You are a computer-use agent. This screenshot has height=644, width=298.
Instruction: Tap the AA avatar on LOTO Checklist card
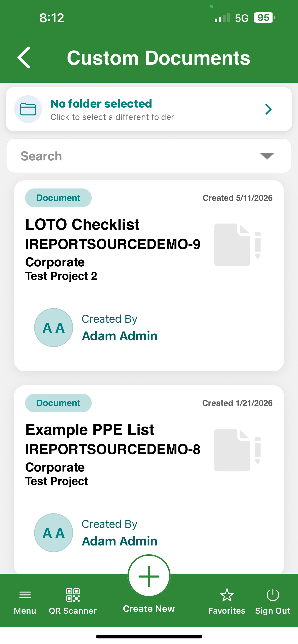coord(54,328)
